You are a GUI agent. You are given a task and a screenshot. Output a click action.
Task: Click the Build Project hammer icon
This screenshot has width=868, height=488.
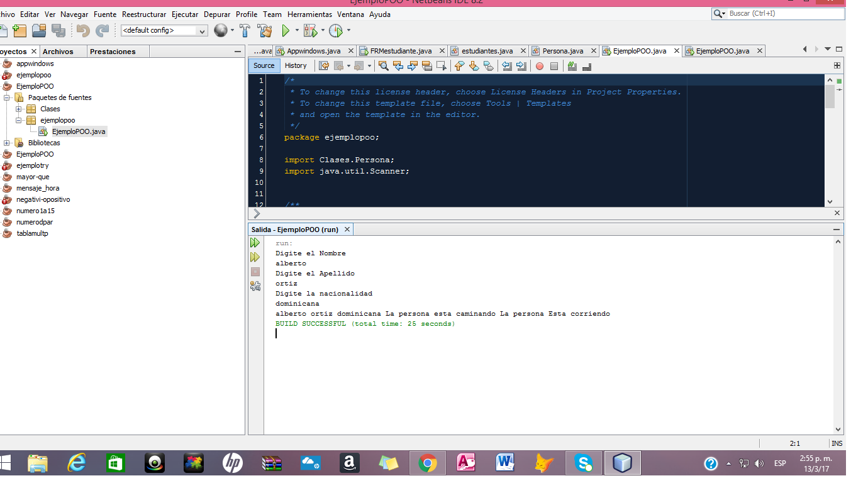245,30
